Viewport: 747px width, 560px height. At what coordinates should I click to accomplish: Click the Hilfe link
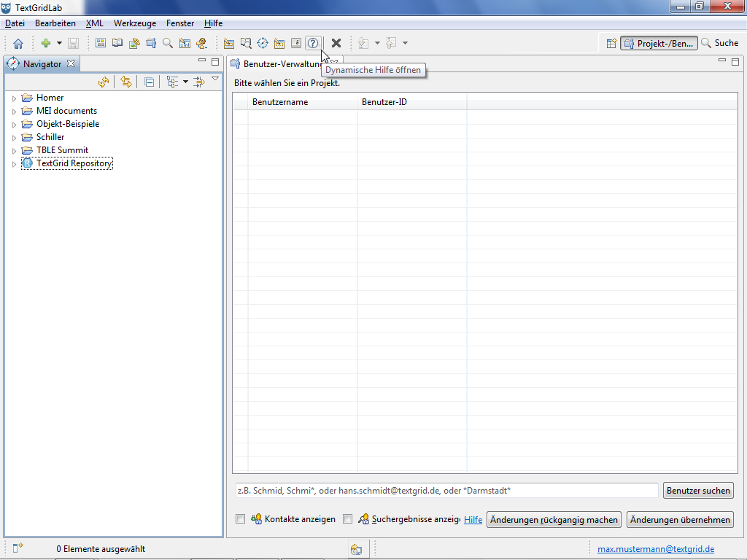(x=473, y=520)
